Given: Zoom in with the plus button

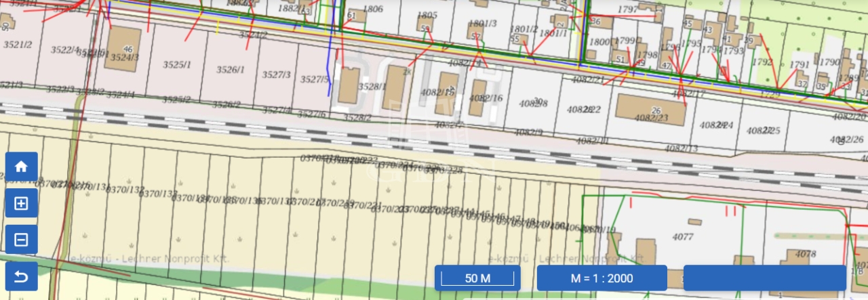Looking at the screenshot, I should pos(21,203).
